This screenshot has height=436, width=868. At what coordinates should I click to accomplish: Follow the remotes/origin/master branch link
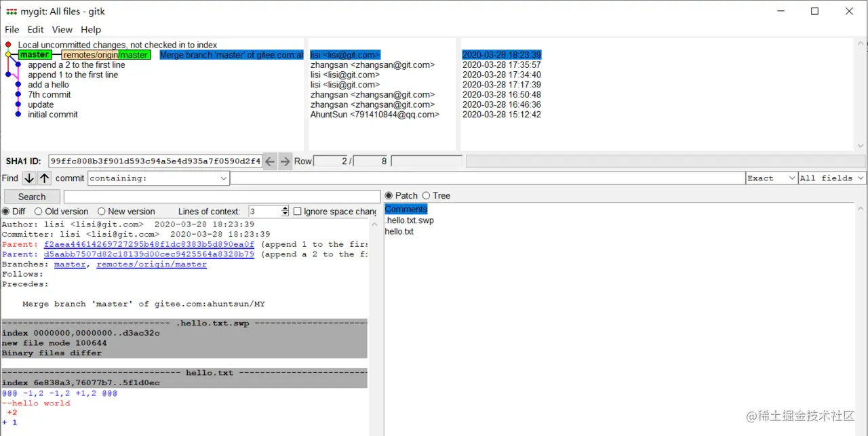[x=151, y=264]
